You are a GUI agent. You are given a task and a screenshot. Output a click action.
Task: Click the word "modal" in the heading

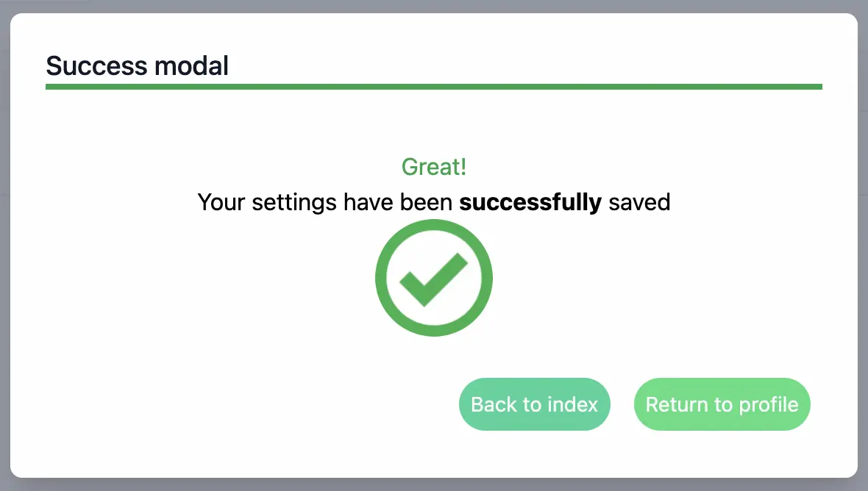[191, 66]
